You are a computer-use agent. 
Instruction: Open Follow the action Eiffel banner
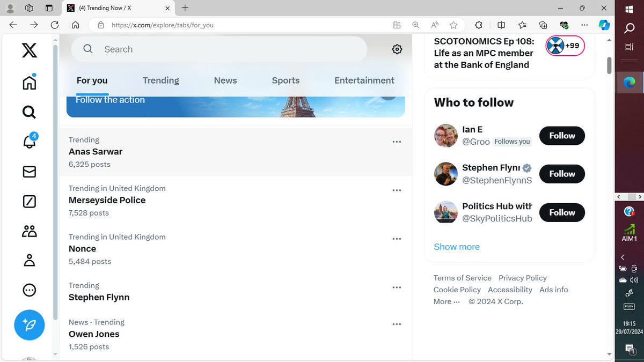tap(236, 107)
